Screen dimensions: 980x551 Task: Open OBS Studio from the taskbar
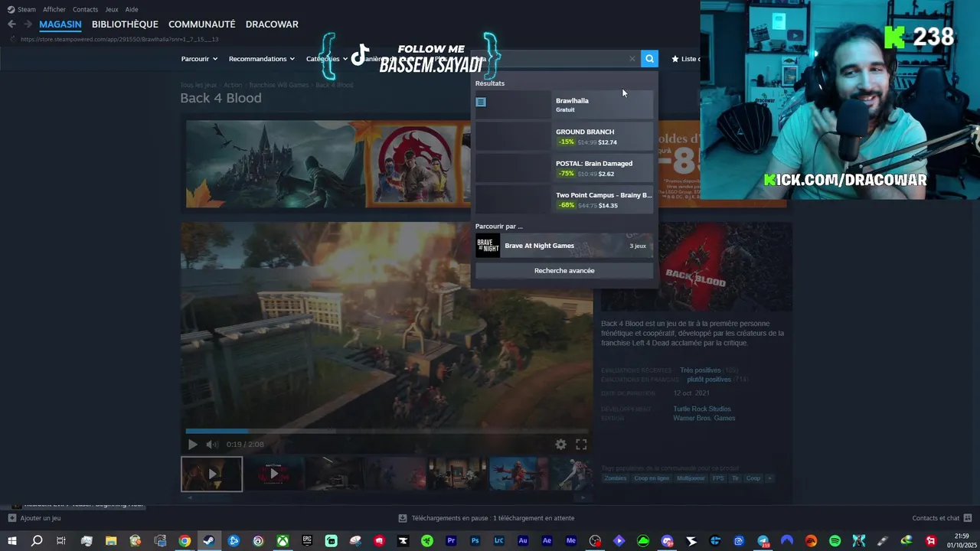[x=595, y=541]
